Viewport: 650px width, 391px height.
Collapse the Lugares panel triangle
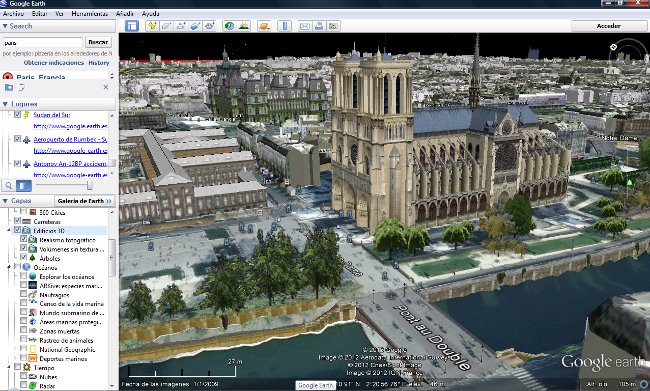pos(5,104)
